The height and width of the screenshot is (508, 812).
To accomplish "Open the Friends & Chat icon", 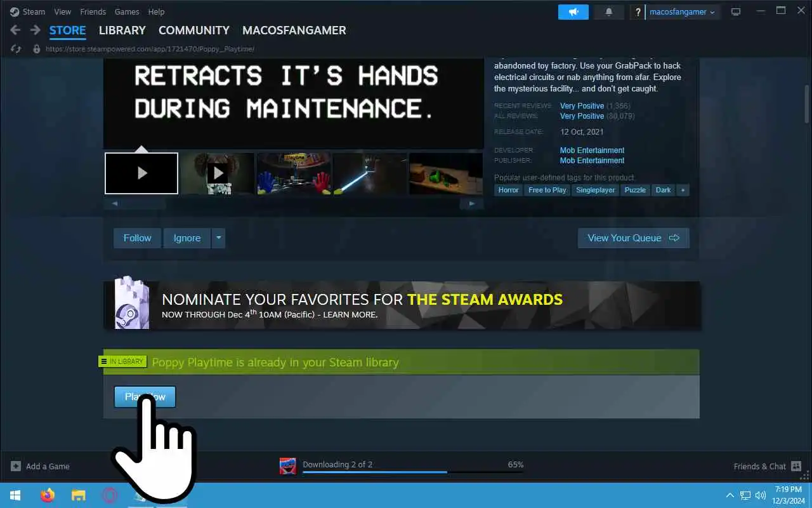I will (x=796, y=466).
